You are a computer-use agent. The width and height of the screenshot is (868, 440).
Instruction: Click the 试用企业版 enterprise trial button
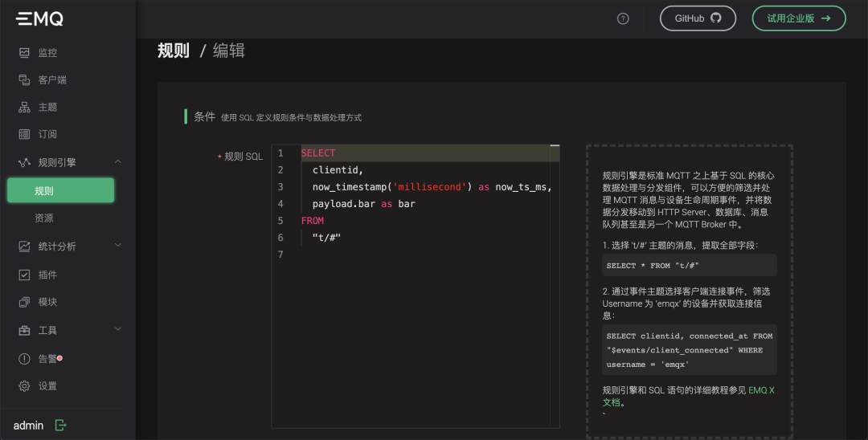pos(798,18)
